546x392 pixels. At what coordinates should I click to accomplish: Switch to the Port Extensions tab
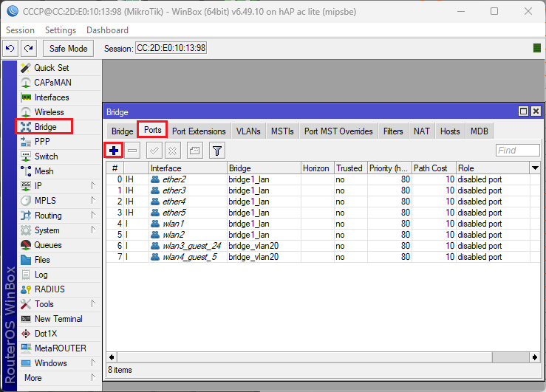point(199,131)
